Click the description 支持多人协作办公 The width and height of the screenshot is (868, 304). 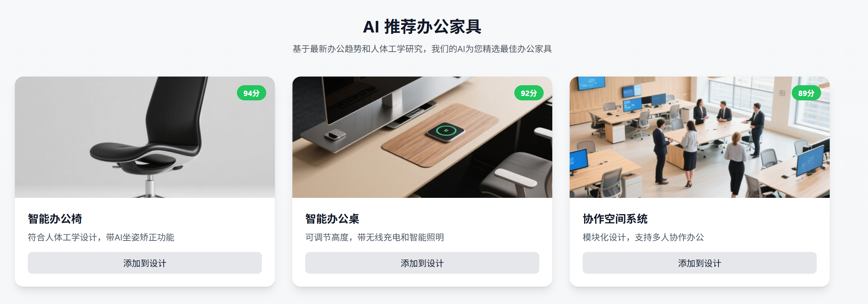click(x=669, y=237)
